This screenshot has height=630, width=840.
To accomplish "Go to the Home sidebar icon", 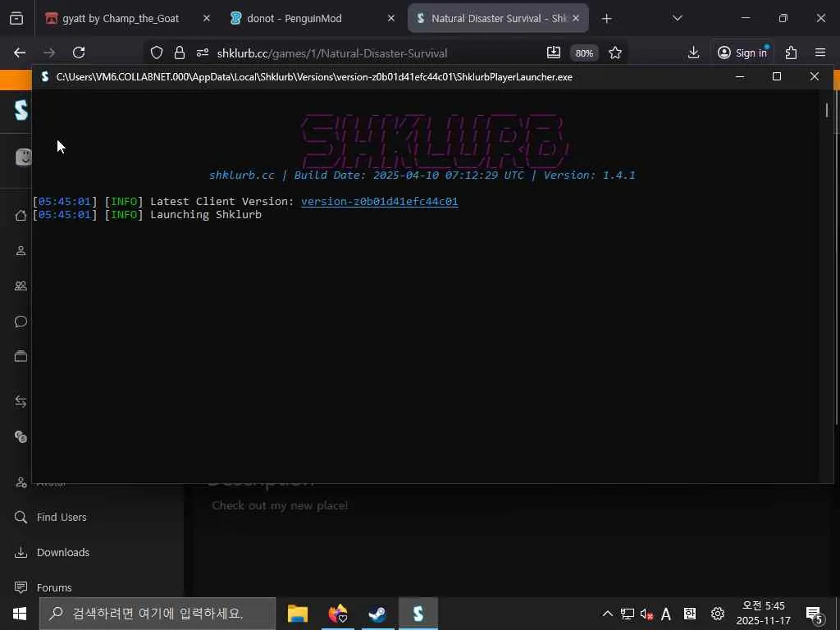I will [x=21, y=216].
